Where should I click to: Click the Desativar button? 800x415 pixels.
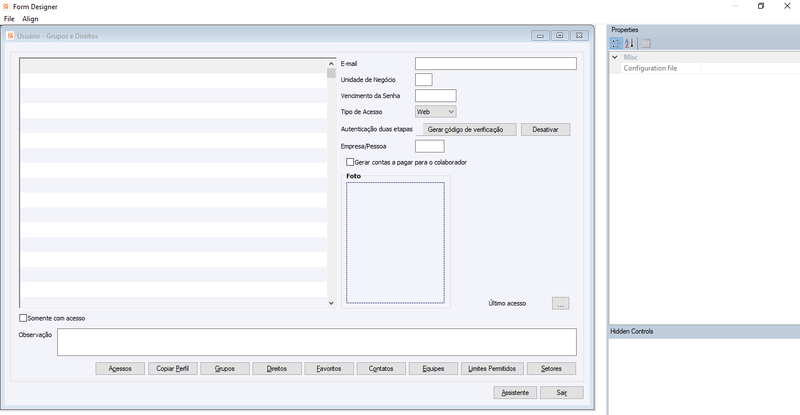545,130
